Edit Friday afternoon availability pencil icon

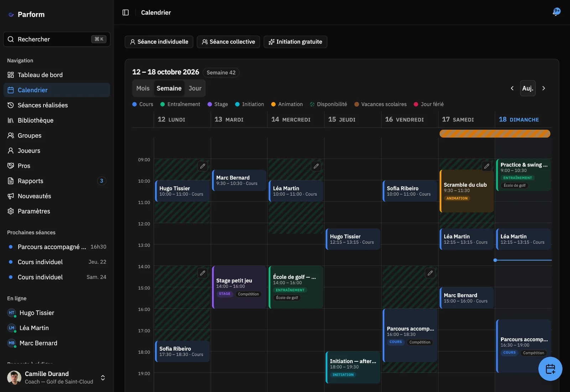tap(430, 273)
